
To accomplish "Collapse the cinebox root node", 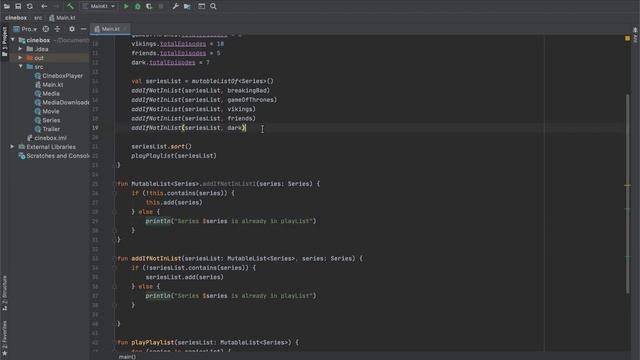I will (x=13, y=40).
